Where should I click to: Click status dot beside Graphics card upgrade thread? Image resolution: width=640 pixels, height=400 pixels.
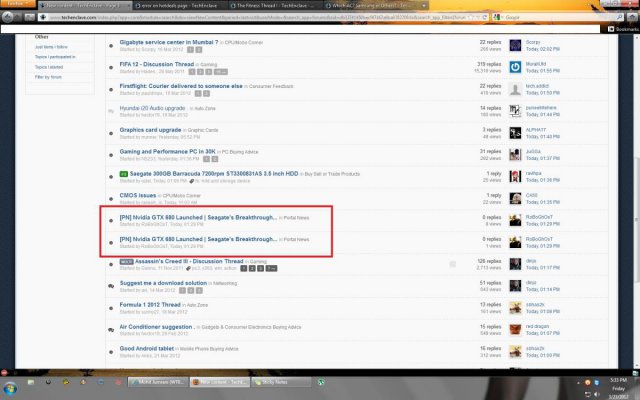[x=111, y=133]
